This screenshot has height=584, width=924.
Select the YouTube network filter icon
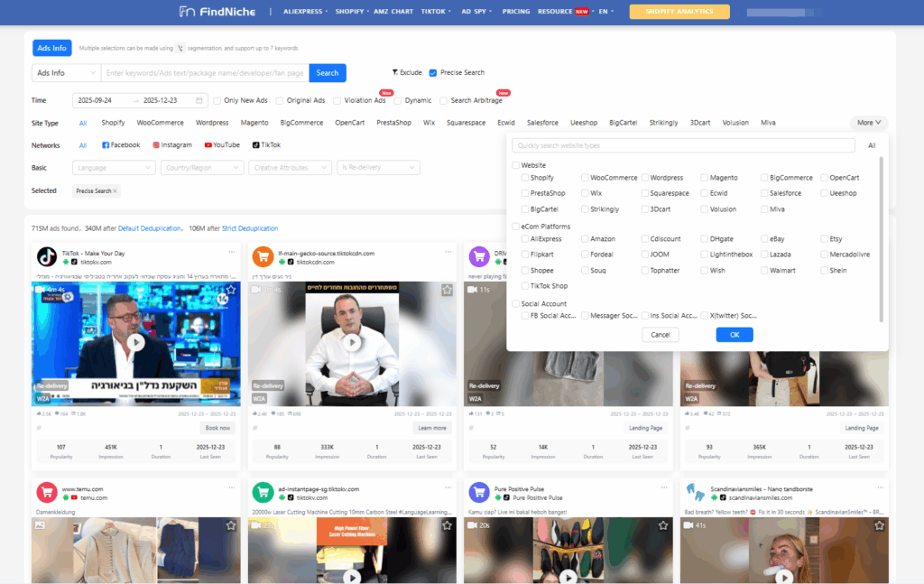click(x=206, y=144)
